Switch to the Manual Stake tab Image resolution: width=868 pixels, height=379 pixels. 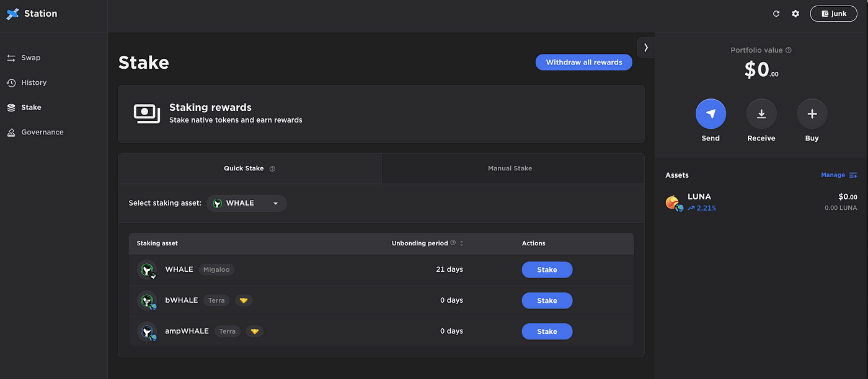pos(513,168)
